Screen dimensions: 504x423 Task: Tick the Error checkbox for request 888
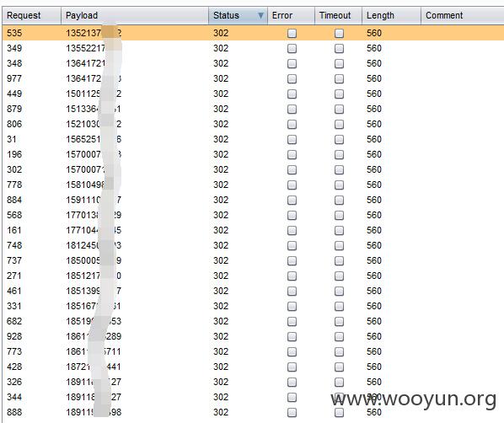coord(292,412)
